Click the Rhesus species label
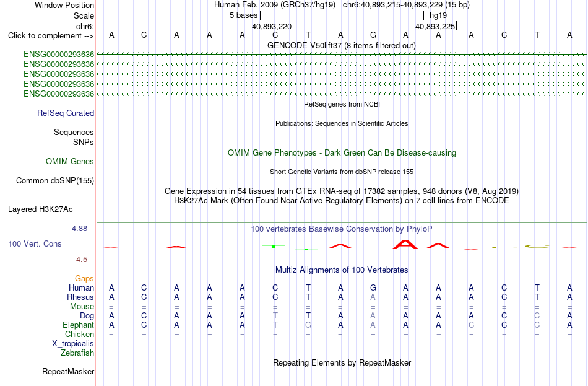 [x=80, y=297]
